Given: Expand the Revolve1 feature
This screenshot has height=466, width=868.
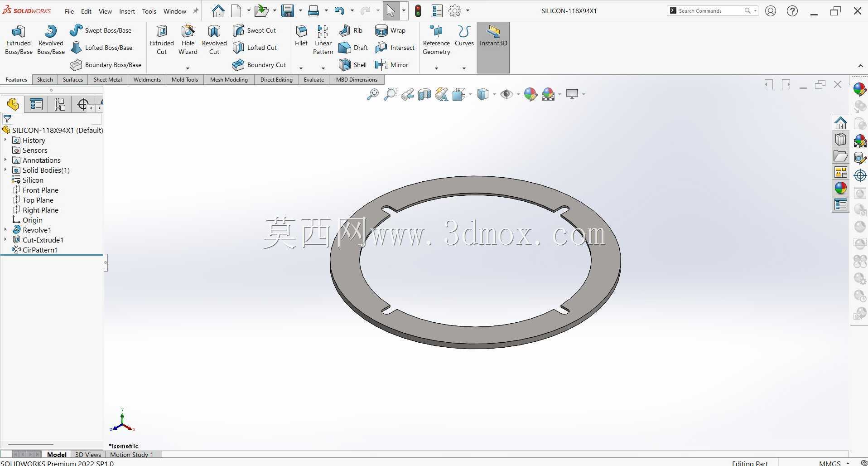Looking at the screenshot, I should coord(5,230).
